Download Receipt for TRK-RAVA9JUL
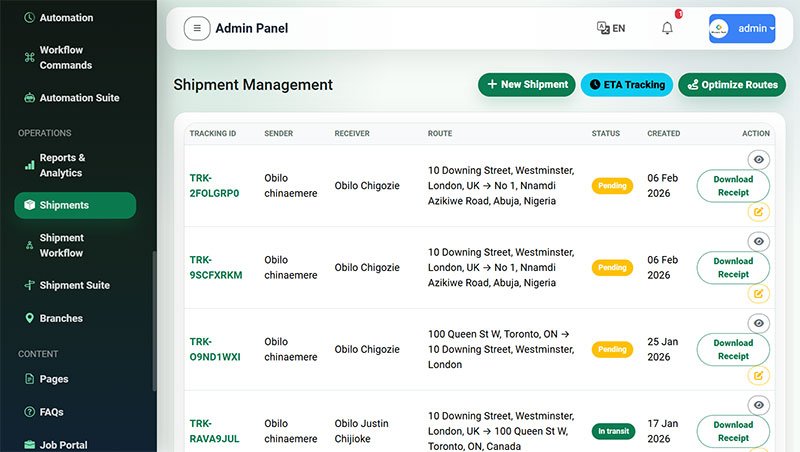The image size is (800, 452). [x=733, y=432]
